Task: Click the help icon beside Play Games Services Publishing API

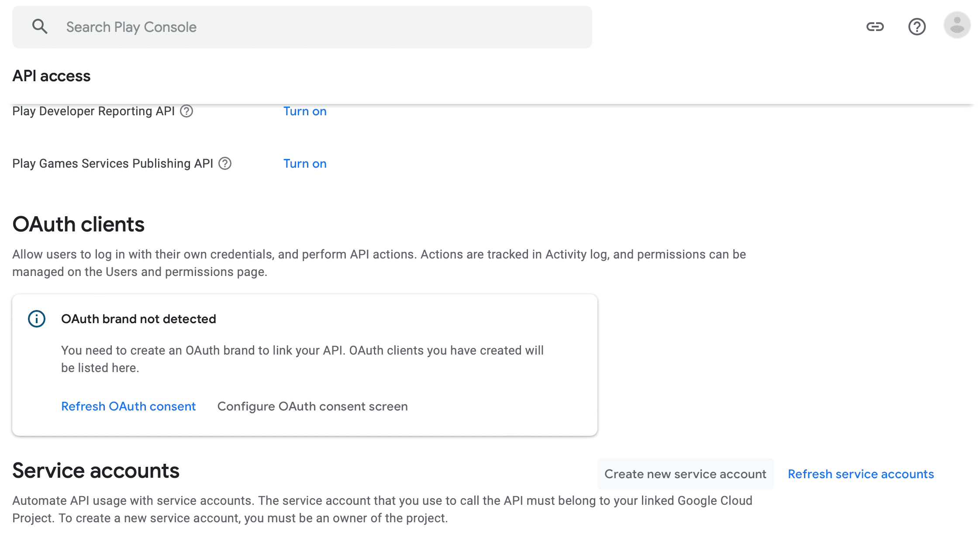Action: click(x=224, y=164)
